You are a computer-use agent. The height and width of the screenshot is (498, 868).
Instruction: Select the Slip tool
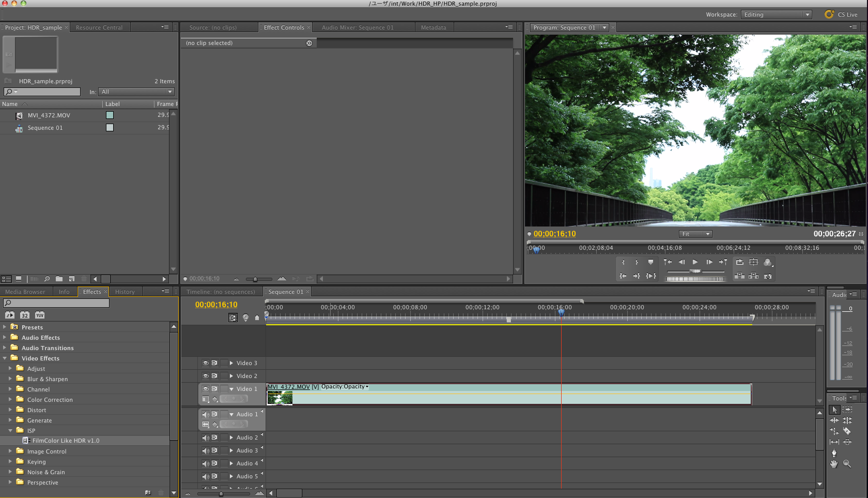coord(834,442)
